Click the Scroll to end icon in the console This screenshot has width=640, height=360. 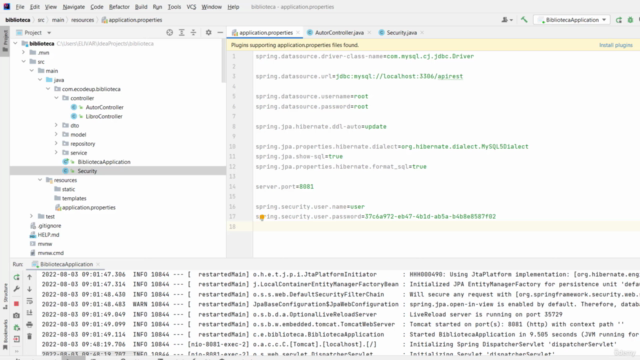tap(29, 313)
